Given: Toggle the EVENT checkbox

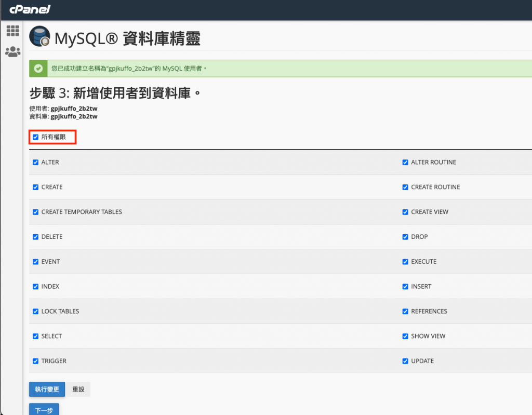Looking at the screenshot, I should pyautogui.click(x=36, y=262).
